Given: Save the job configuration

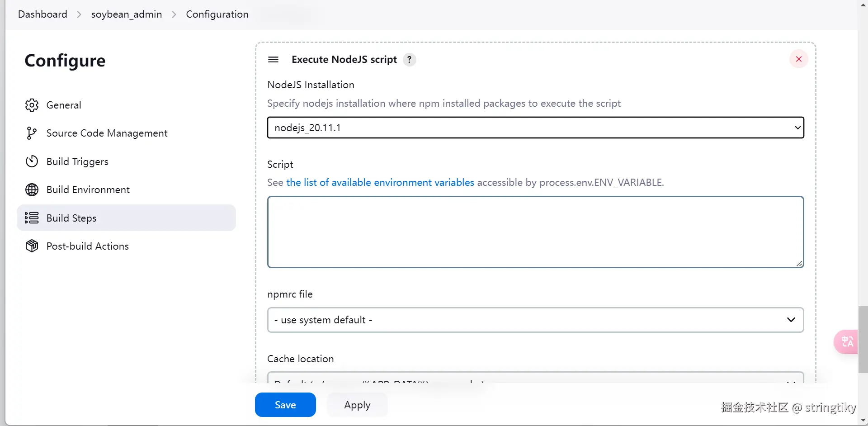Looking at the screenshot, I should (x=285, y=405).
